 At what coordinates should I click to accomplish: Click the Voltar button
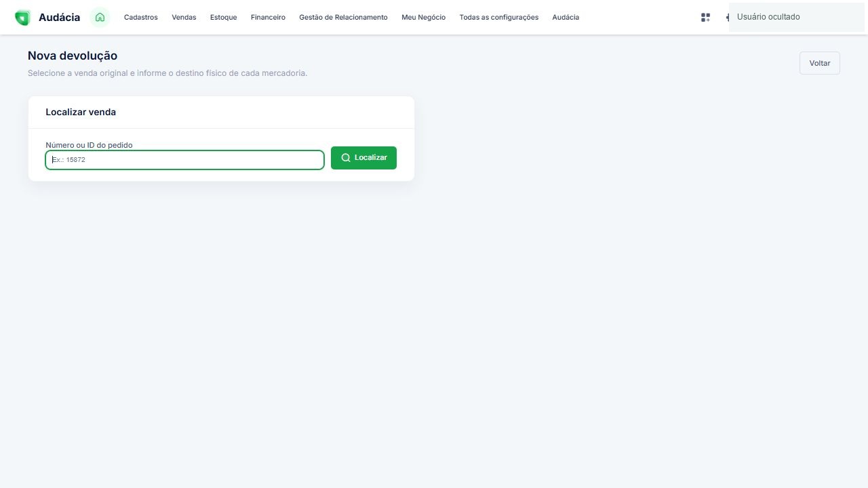(820, 63)
